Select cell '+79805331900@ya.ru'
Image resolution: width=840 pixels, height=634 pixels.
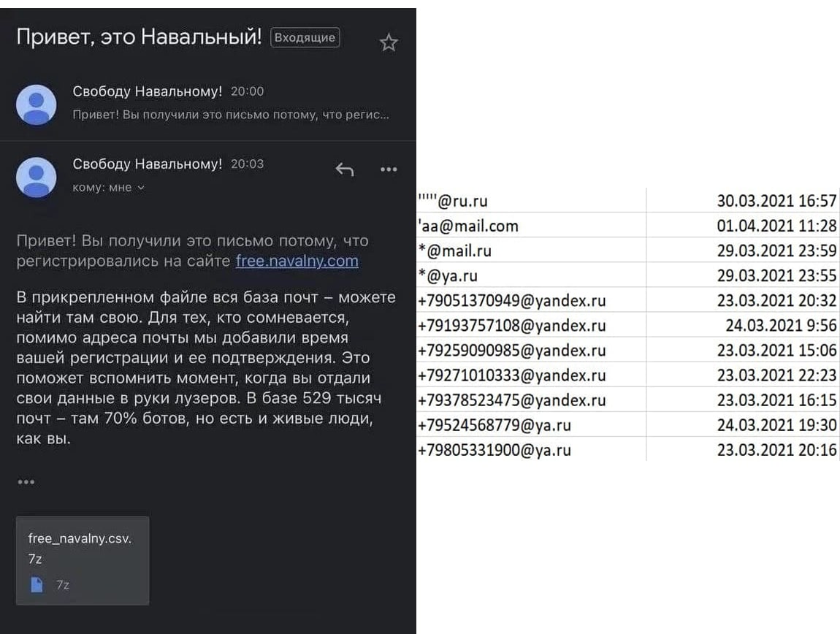tap(532, 449)
